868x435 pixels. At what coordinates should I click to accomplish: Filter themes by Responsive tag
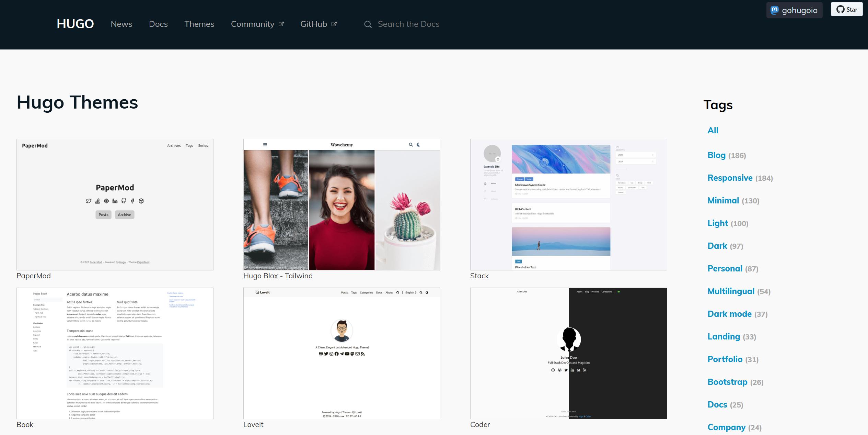740,178
